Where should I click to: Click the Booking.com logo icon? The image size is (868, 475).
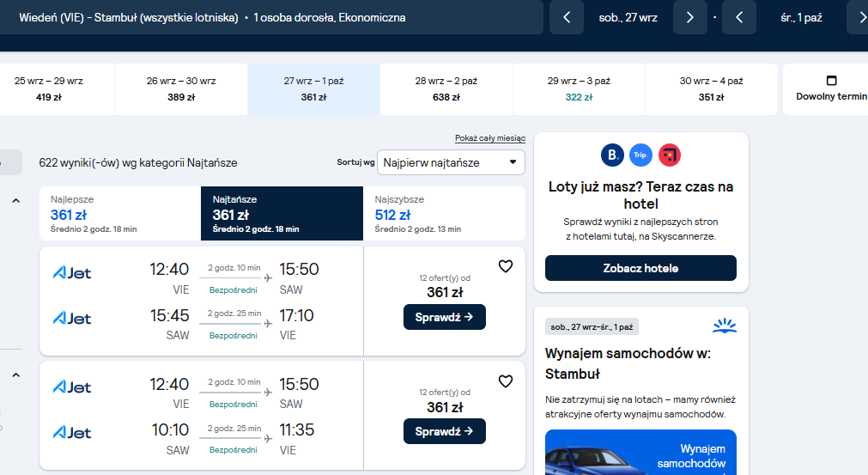[x=612, y=155]
